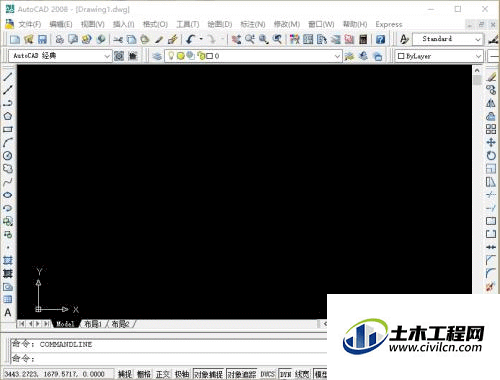
Task: Click the Copy Object tool
Action: tap(491, 90)
